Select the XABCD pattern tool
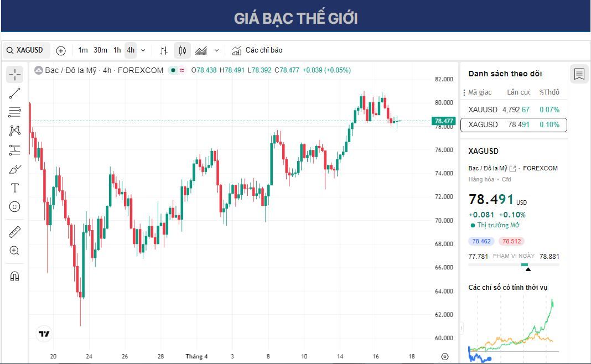591x364 pixels. pos(15,131)
